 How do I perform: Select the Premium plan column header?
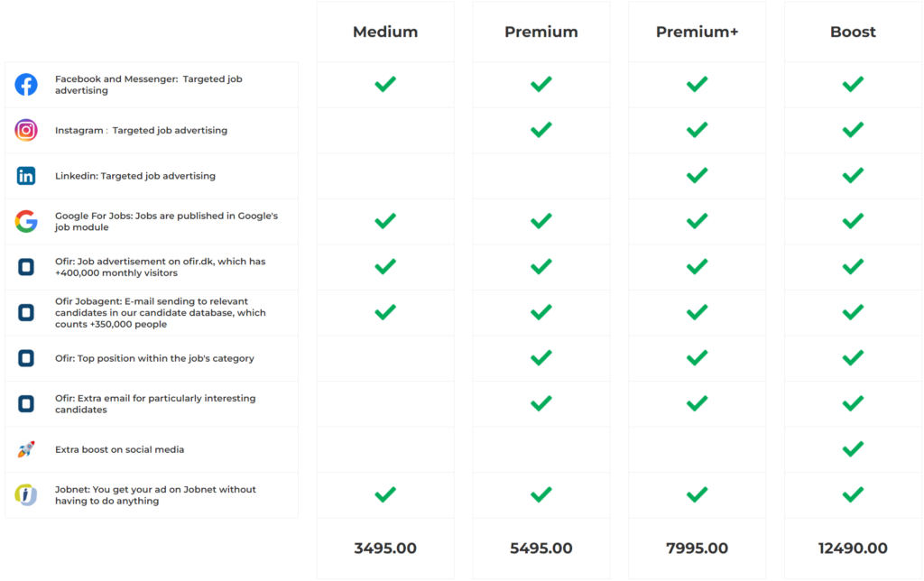[541, 32]
